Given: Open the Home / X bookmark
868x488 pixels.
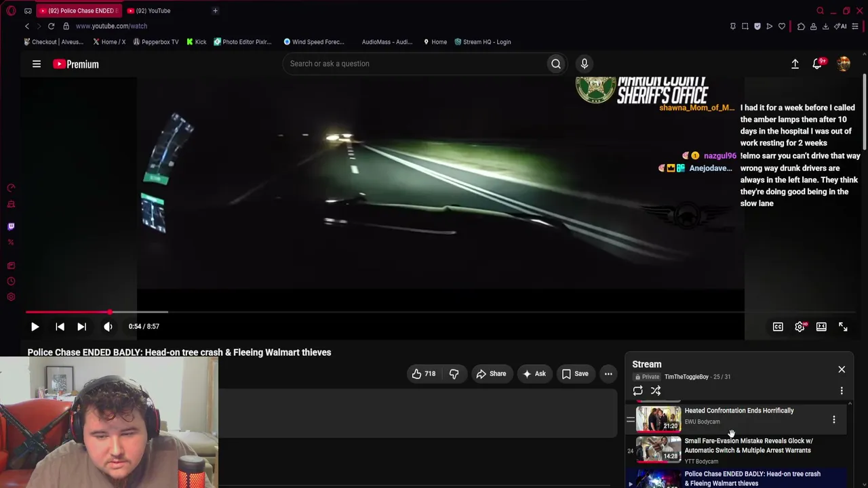Looking at the screenshot, I should [x=109, y=42].
